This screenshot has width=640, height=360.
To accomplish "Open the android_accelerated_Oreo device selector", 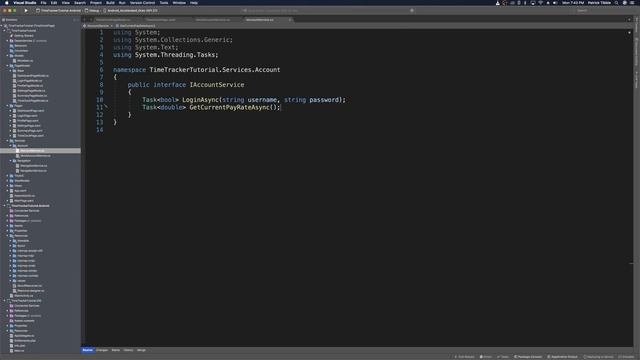I will point(131,10).
